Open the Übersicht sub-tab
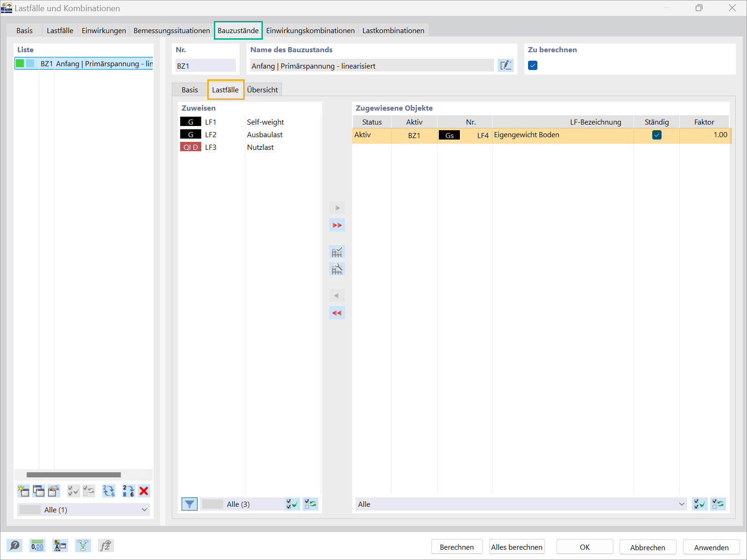 [262, 90]
